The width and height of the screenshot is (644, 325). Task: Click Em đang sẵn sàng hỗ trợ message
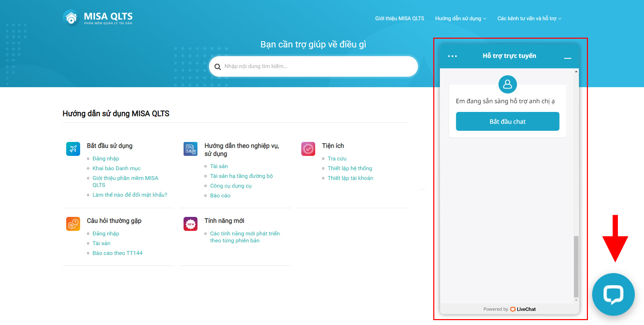(x=505, y=101)
